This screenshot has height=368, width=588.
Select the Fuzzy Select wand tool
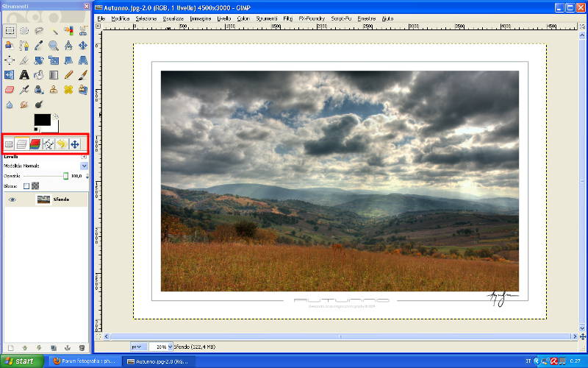[x=54, y=31]
